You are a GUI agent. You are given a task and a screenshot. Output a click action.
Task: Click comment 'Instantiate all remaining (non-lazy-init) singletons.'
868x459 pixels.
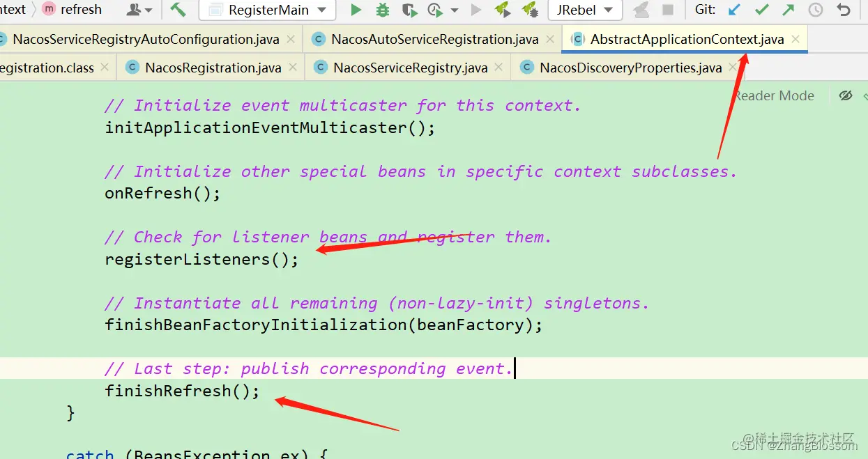pos(376,303)
